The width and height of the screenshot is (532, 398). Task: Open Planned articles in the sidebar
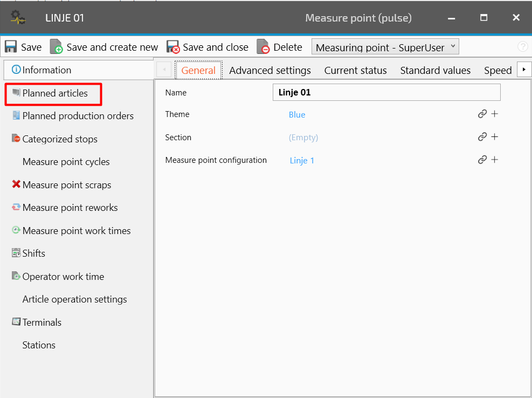[x=54, y=93]
